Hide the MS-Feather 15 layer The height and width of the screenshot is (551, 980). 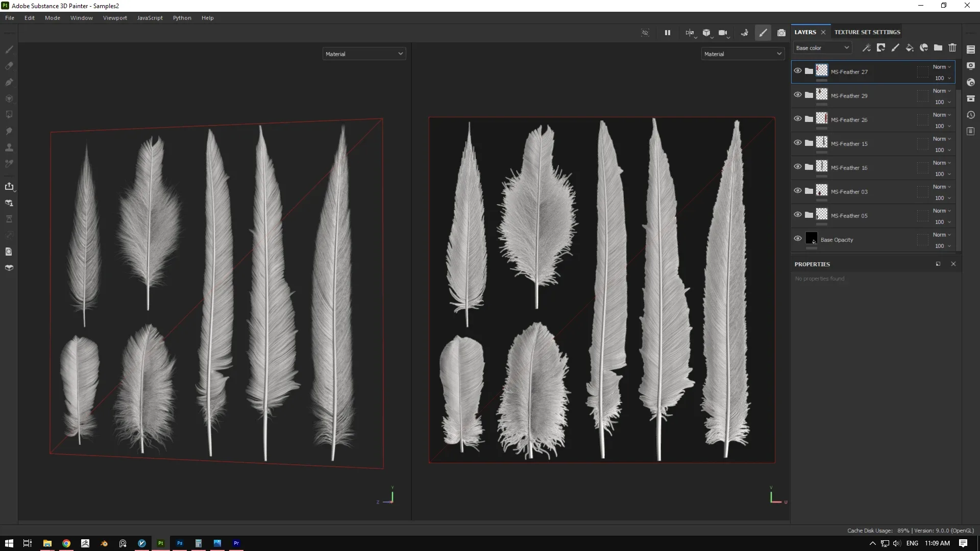click(798, 143)
